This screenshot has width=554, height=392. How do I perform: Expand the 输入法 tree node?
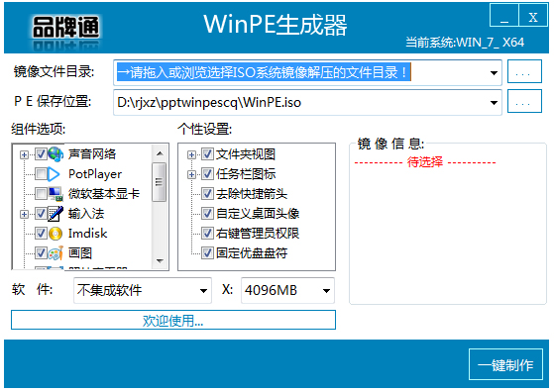pyautogui.click(x=24, y=214)
